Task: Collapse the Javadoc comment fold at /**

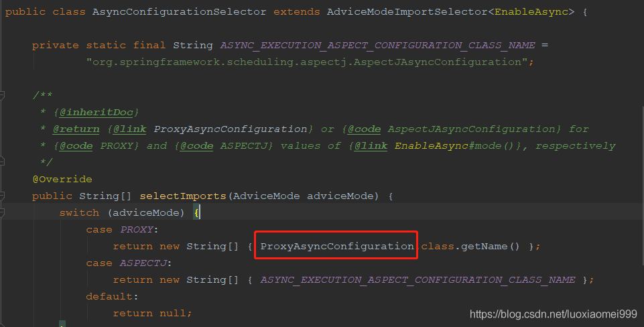Action: 2,95
